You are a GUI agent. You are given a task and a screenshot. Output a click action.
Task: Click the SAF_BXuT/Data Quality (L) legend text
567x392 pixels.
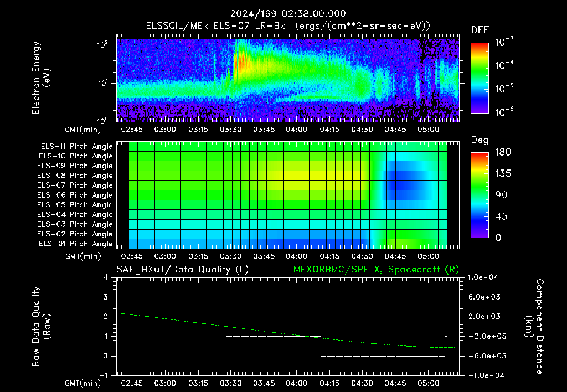(183, 270)
